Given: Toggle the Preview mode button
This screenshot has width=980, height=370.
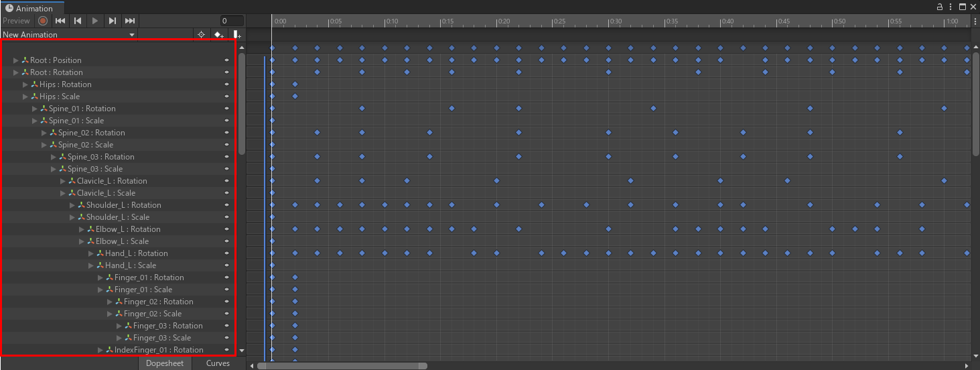Looking at the screenshot, I should (x=17, y=21).
